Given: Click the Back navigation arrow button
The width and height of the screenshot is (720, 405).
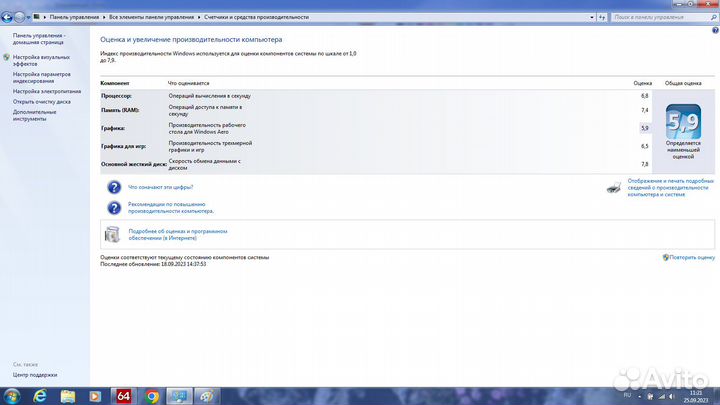Looking at the screenshot, I should 7,17.
